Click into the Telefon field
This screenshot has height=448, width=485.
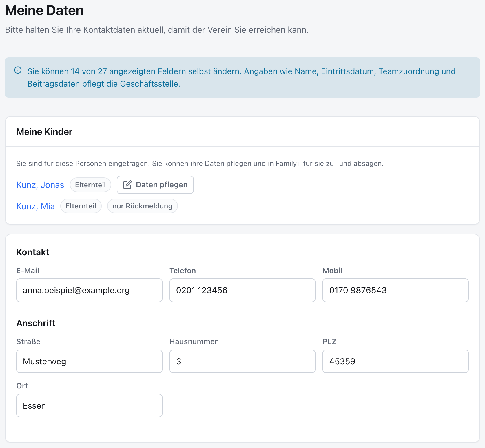coord(242,290)
